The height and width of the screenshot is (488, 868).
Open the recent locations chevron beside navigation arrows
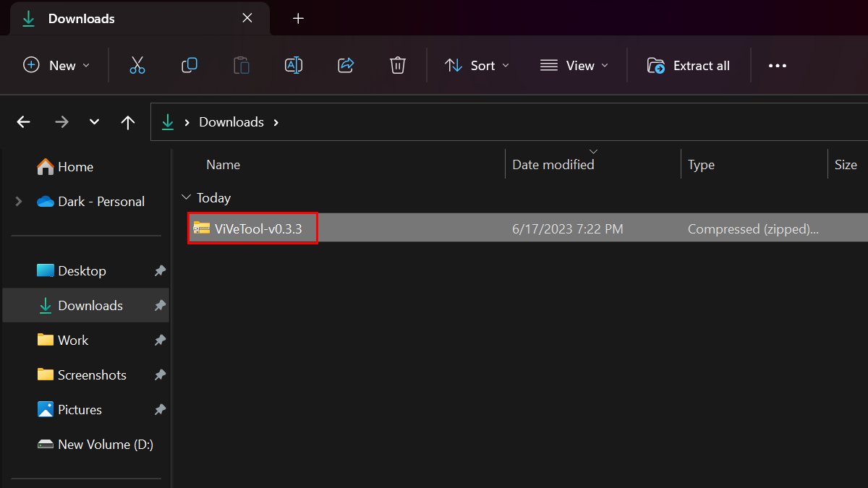coord(93,121)
